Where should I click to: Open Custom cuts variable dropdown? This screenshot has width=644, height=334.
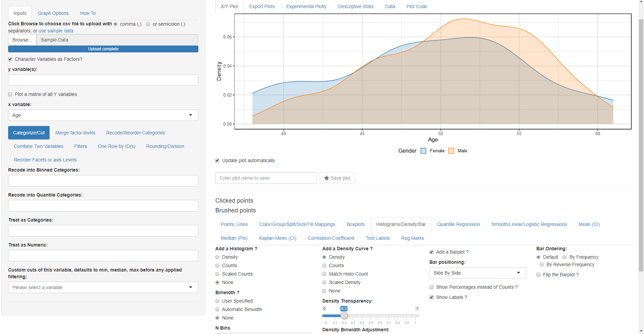[x=103, y=287]
